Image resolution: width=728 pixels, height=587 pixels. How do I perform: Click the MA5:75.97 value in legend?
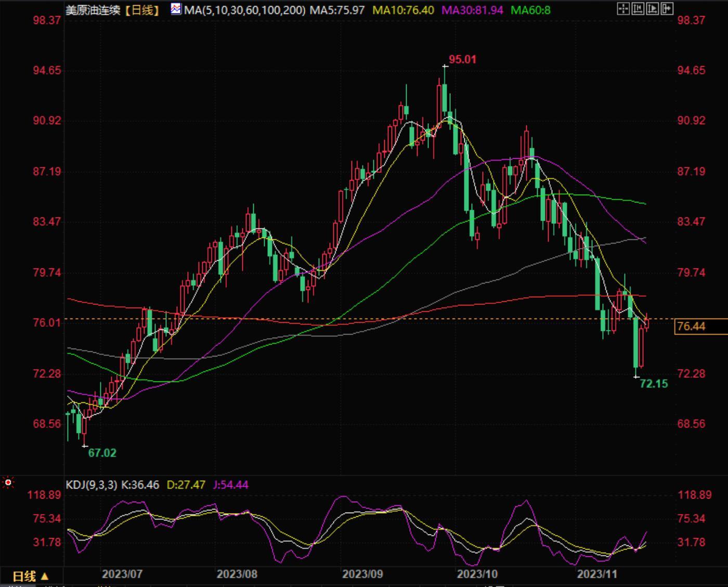337,10
